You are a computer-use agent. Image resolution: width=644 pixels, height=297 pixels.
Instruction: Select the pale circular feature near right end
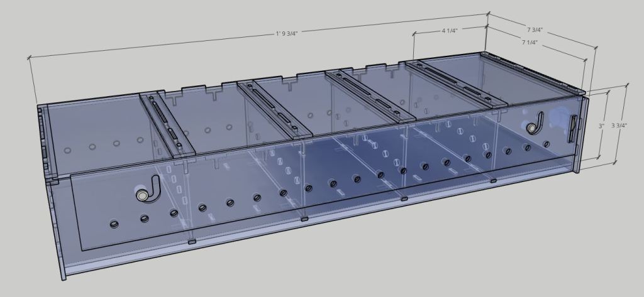pyautogui.click(x=558, y=117)
